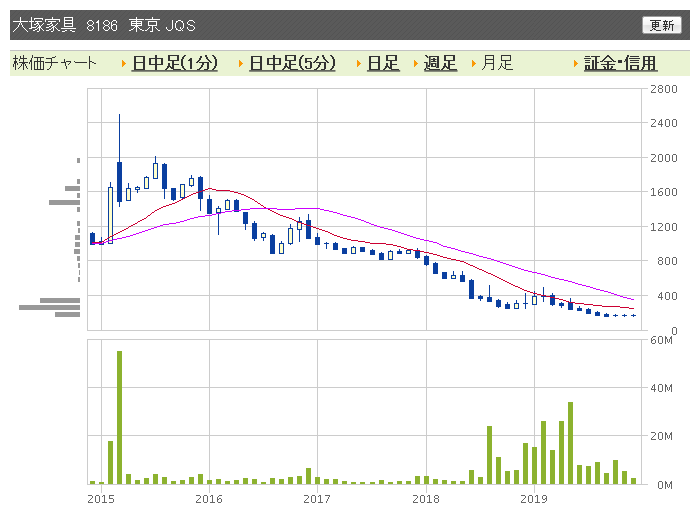Click the 2019 year axis label
699x524 pixels.
(534, 499)
